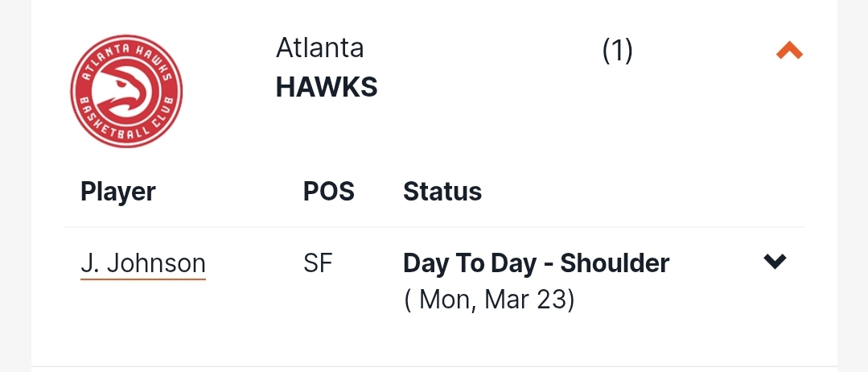Screen dimensions: 868x372
Task: Click the underlined Johnson surname
Action: coord(156,263)
